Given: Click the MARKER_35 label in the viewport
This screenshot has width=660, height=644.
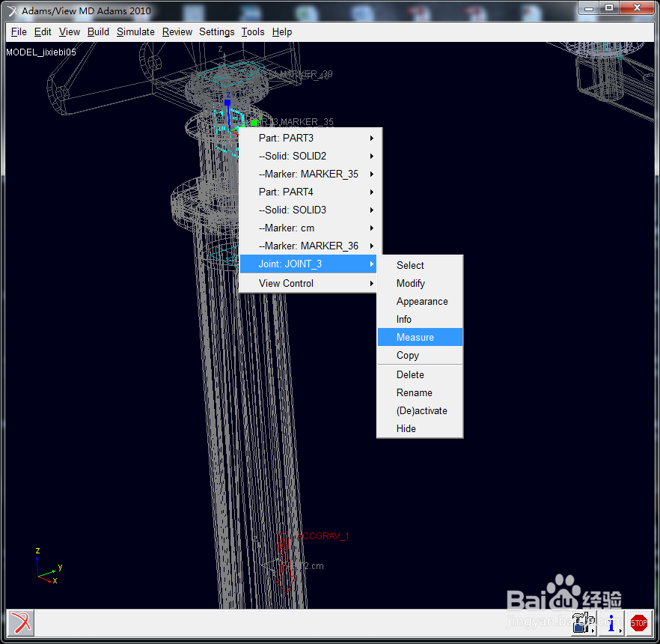Looking at the screenshot, I should (x=307, y=122).
